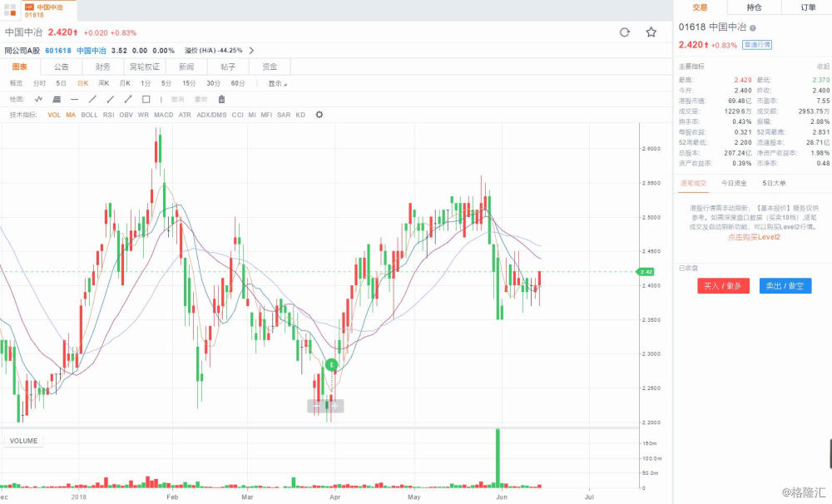This screenshot has width=832, height=504.
Task: Select the 日K daily candlestick period
Action: point(82,83)
